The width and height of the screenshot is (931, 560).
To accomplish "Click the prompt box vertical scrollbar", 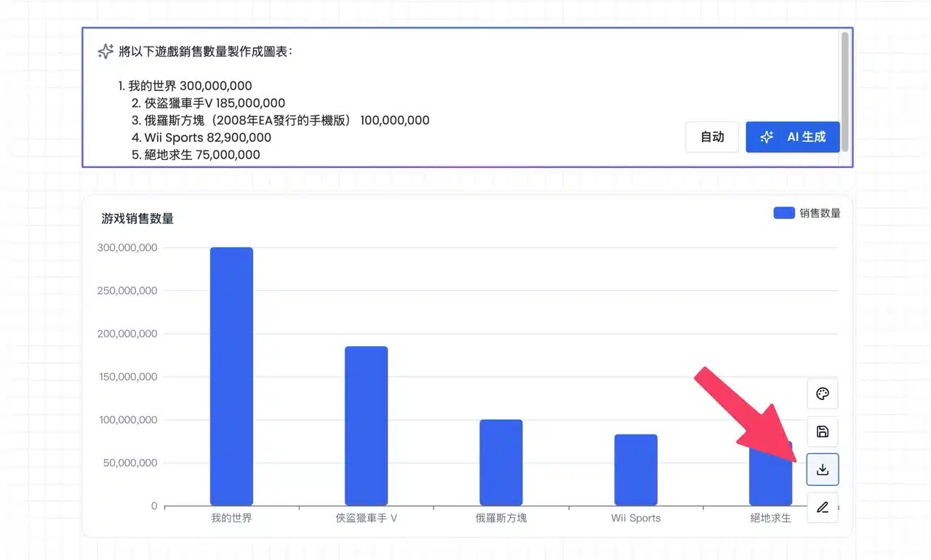I will pyautogui.click(x=844, y=91).
